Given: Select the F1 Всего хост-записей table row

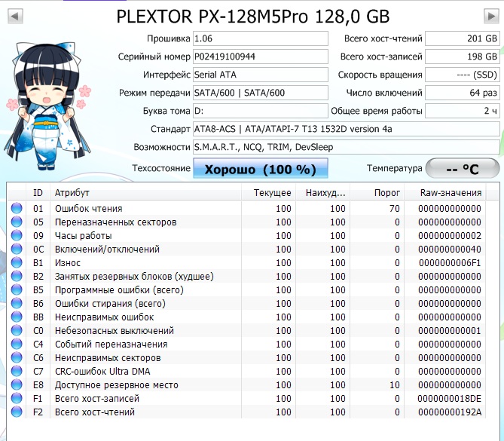Looking at the screenshot, I should [246, 399].
